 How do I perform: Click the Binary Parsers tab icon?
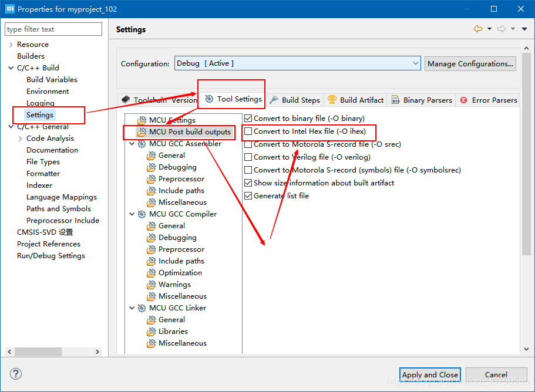coord(395,100)
